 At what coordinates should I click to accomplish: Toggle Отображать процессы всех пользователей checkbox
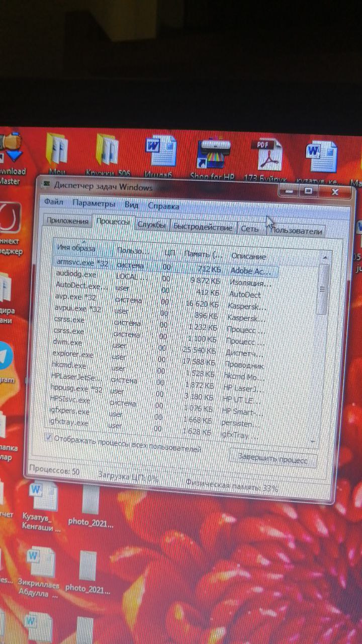pyautogui.click(x=48, y=437)
